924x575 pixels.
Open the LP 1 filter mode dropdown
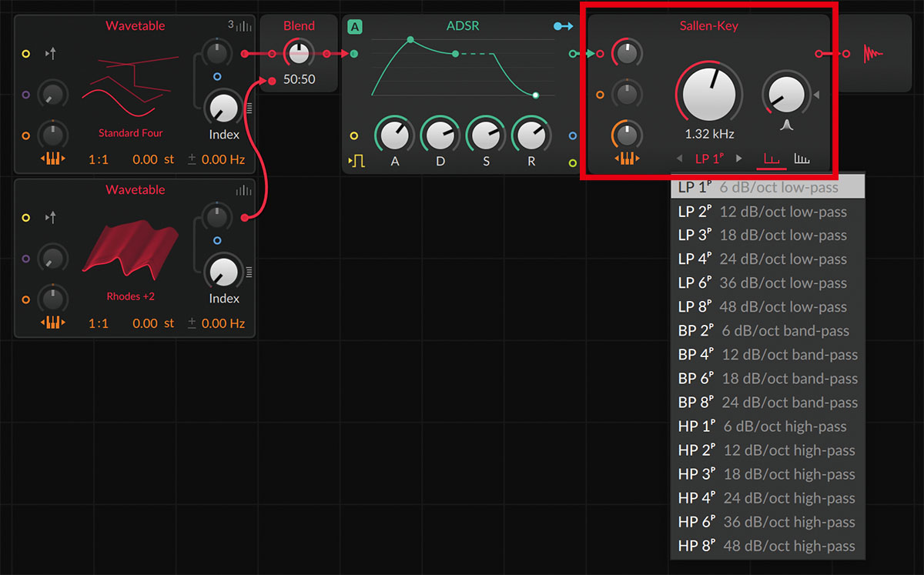coord(709,159)
